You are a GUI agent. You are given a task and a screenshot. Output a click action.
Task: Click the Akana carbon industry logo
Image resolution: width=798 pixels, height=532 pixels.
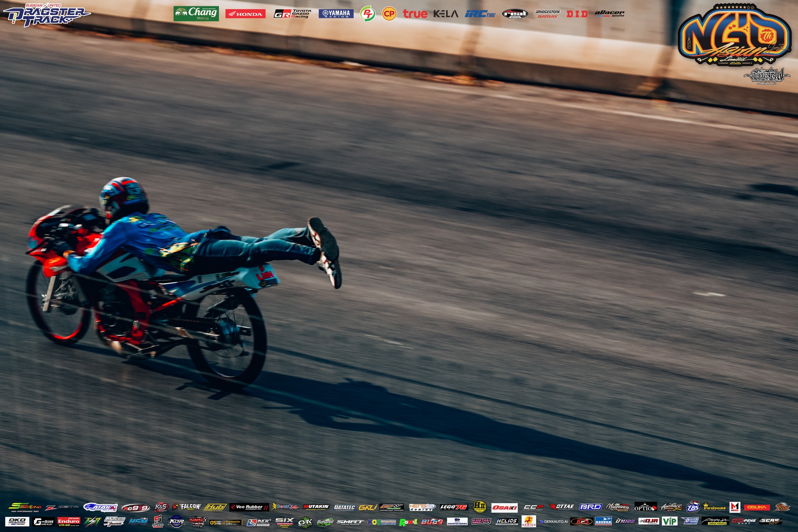click(x=715, y=521)
